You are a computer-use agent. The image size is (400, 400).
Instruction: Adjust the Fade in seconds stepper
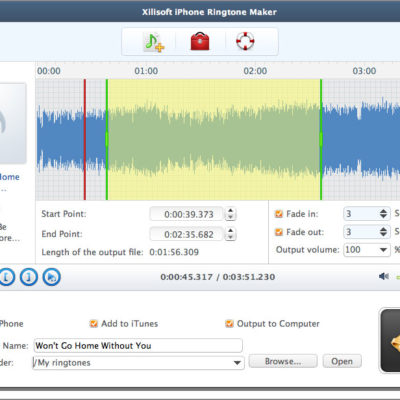click(383, 214)
